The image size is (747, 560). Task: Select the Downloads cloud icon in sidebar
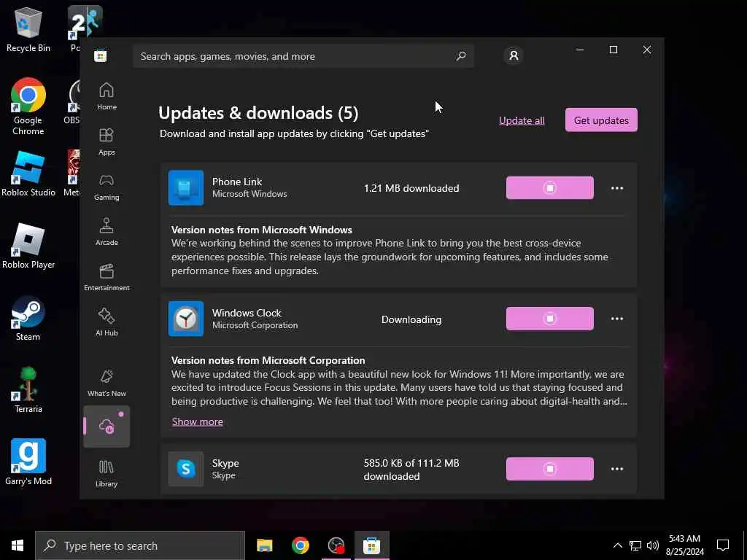pyautogui.click(x=107, y=426)
